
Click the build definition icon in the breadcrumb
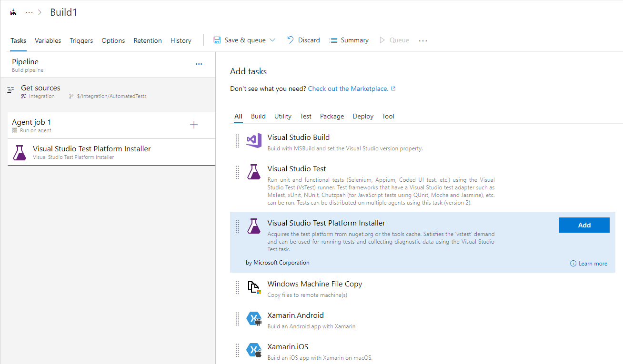pyautogui.click(x=13, y=11)
